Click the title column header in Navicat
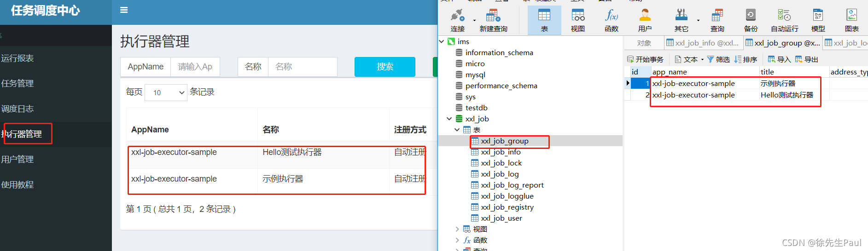This screenshot has width=868, height=251. 794,72
